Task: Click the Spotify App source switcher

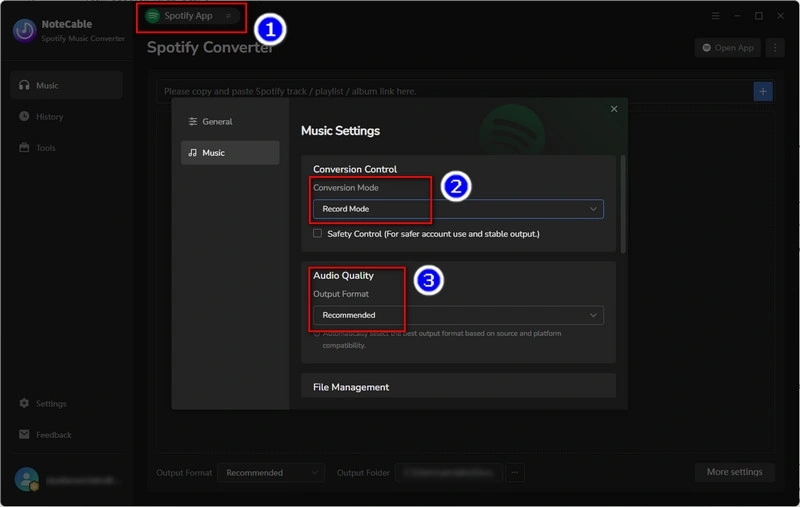Action: [192, 16]
